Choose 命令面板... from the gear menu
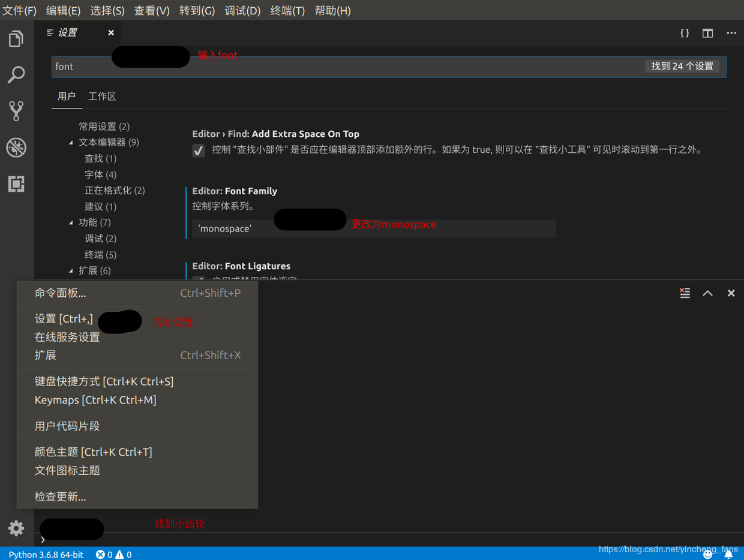 pos(138,293)
